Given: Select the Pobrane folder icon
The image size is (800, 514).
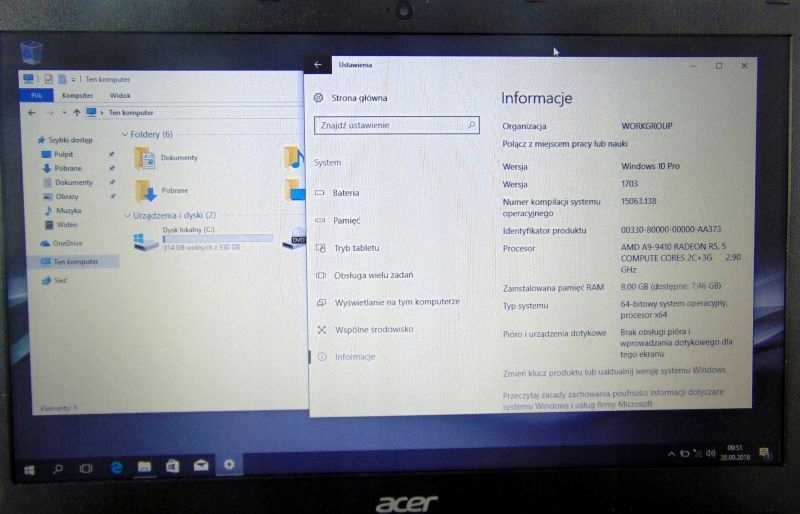Looking at the screenshot, I should 146,191.
